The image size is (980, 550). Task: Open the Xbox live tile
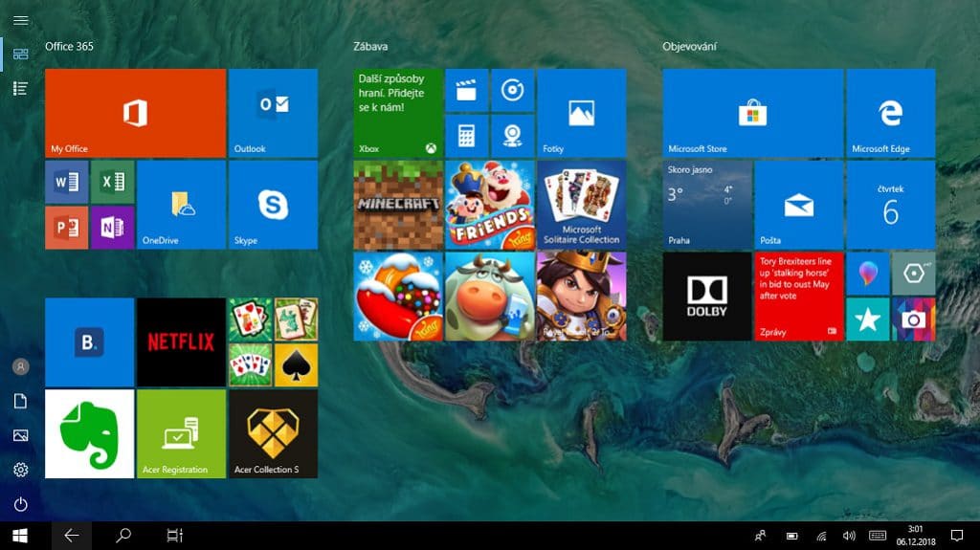click(x=398, y=113)
